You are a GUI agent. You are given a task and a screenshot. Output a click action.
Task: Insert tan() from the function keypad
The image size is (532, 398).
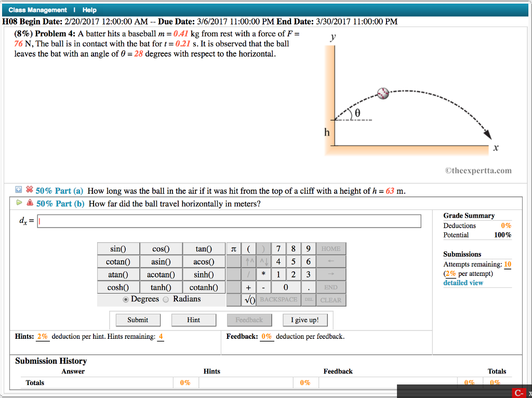(204, 248)
